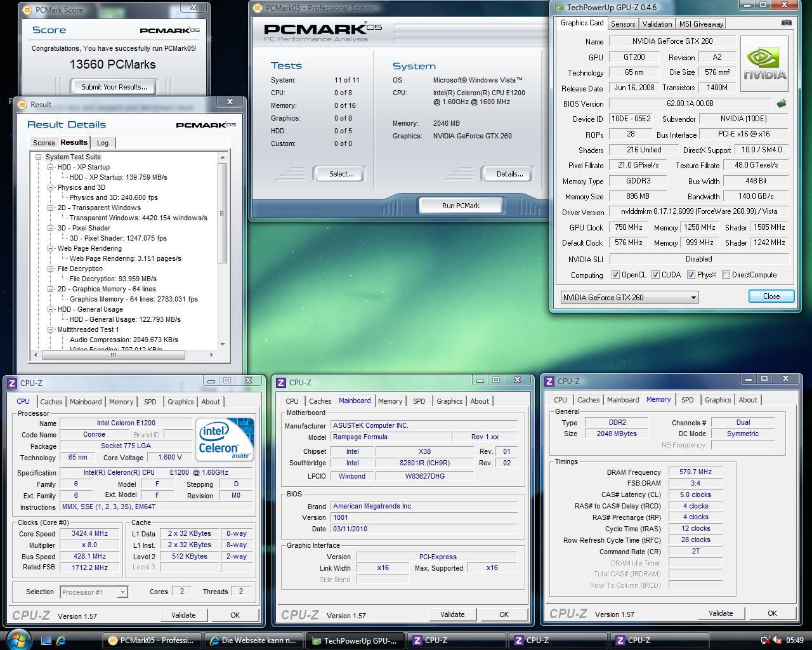Click the Driver Version field in GPU-Z
812x650 pixels.
pyautogui.click(x=699, y=211)
